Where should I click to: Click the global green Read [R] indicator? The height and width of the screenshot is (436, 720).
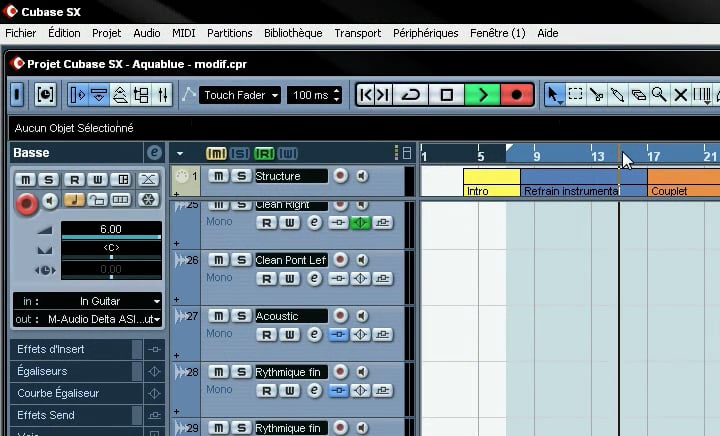[x=264, y=154]
